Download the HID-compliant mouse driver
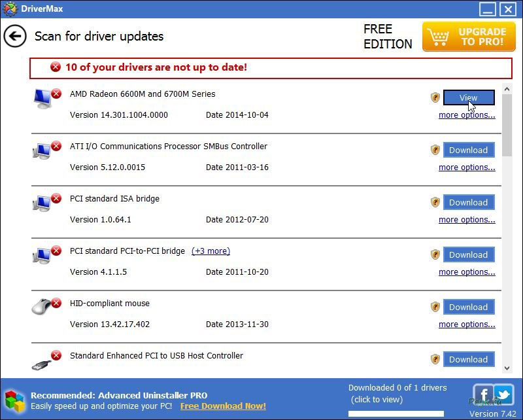Image resolution: width=523 pixels, height=420 pixels. click(x=469, y=307)
